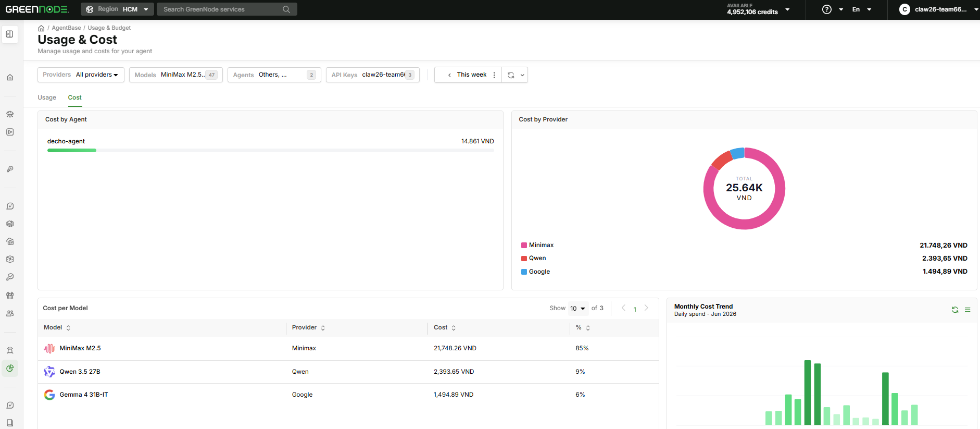The image size is (980, 429).
Task: Click the decho-agent label
Action: tap(66, 141)
